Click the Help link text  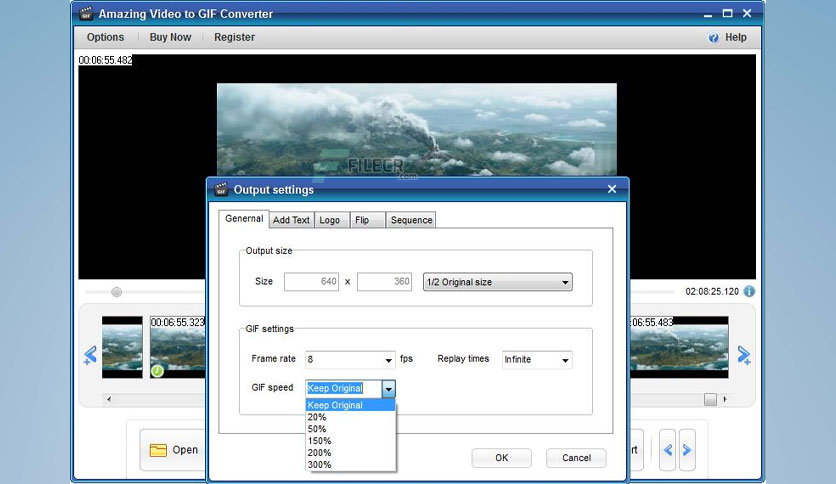coord(735,37)
